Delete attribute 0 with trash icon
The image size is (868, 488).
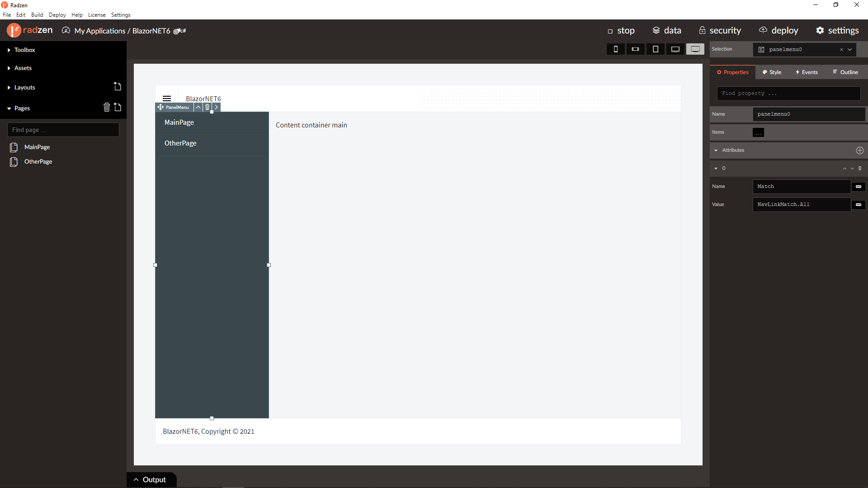860,168
